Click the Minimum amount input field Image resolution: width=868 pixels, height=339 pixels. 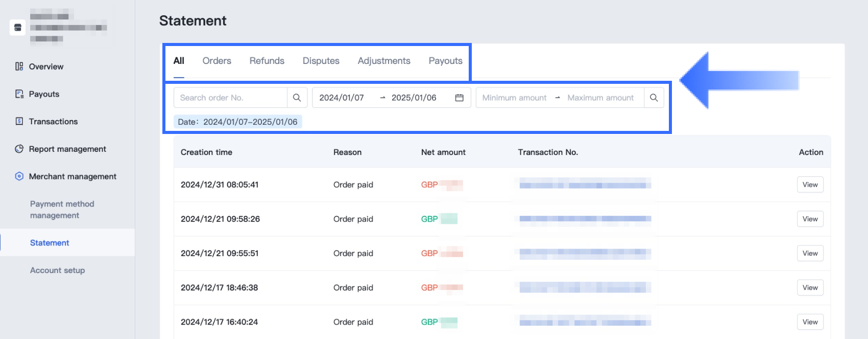click(514, 98)
